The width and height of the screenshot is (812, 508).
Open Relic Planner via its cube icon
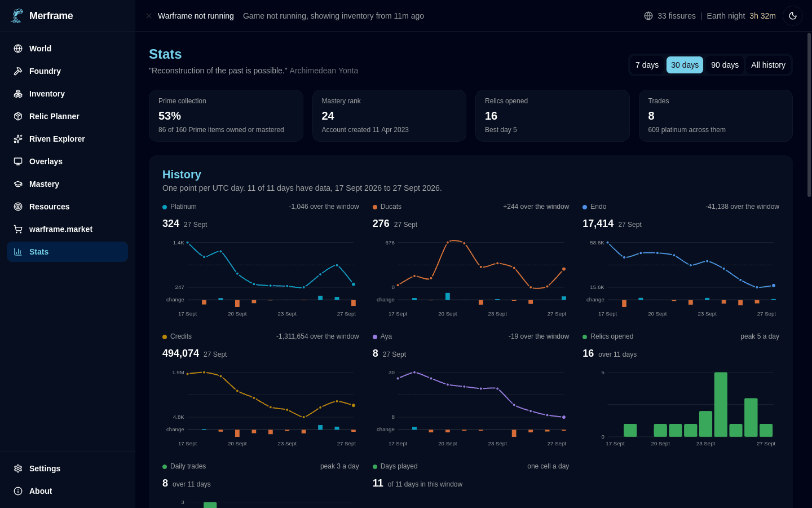point(18,116)
